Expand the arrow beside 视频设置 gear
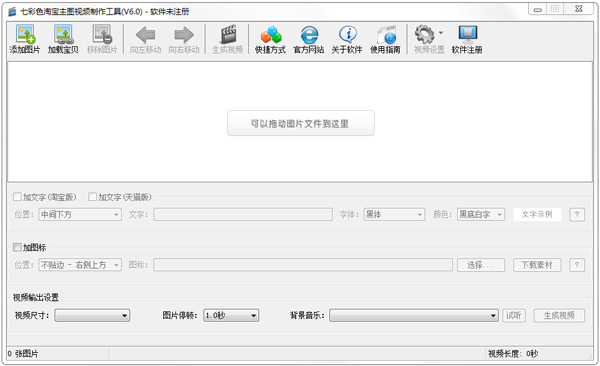 [441, 33]
